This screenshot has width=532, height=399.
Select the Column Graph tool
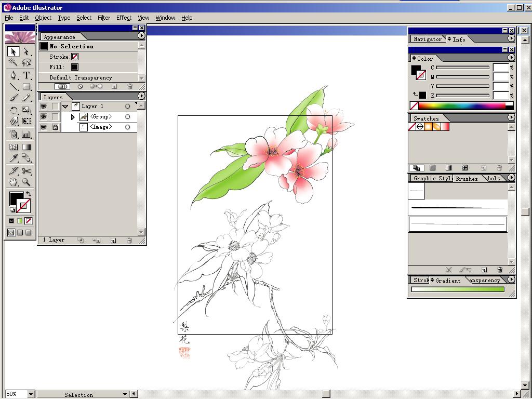click(26, 134)
